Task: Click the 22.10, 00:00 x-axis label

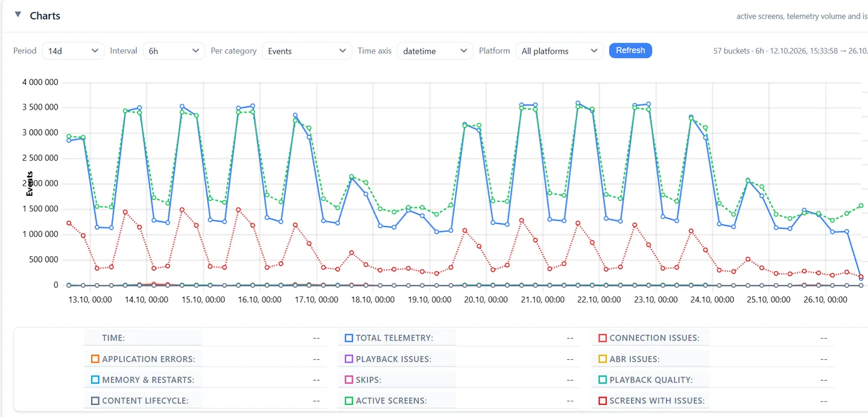Action: (x=598, y=299)
